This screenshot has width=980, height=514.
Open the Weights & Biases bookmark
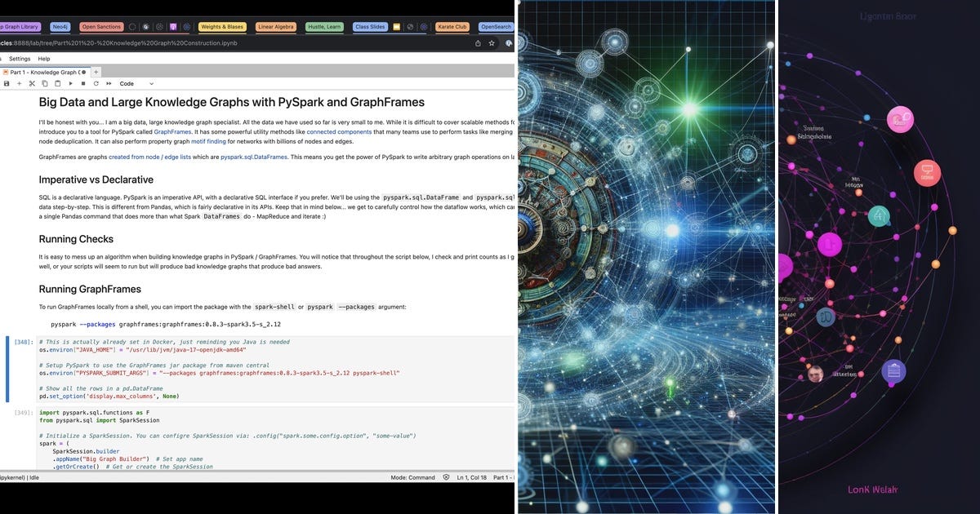tap(221, 26)
